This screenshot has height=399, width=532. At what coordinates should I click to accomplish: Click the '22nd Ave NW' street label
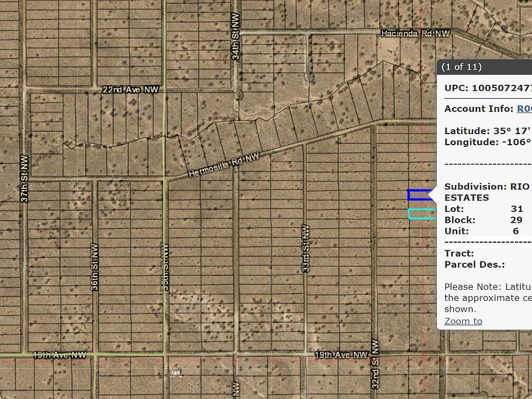130,90
